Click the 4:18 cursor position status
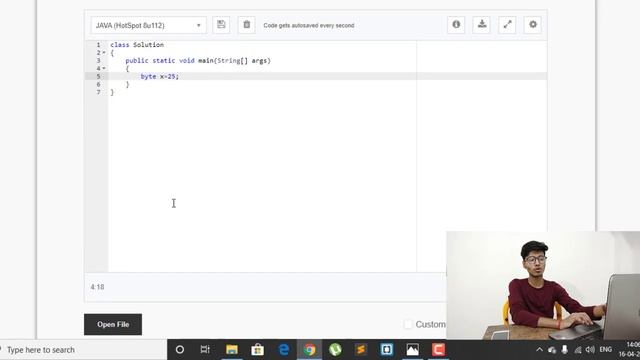This screenshot has height=360, width=640. pyautogui.click(x=98, y=287)
